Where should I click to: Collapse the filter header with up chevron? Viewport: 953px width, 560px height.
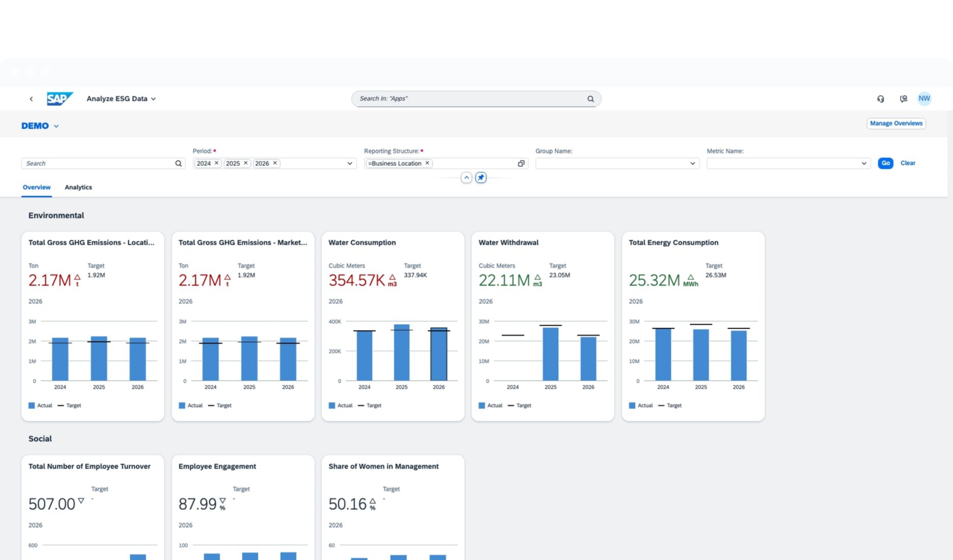click(466, 178)
